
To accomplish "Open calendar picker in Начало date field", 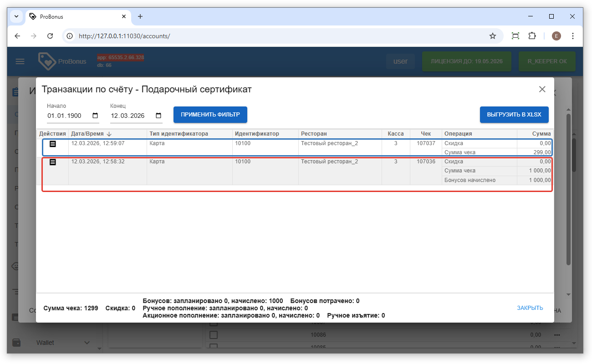I will pos(95,116).
